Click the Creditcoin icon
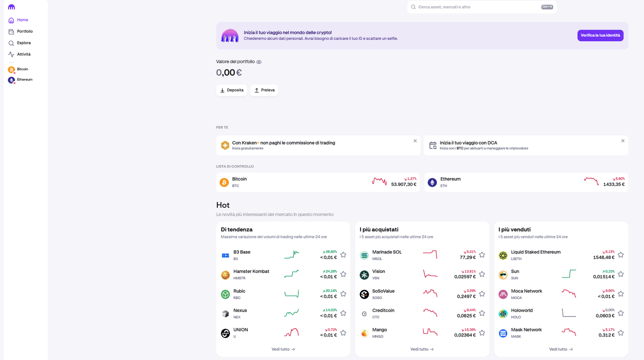The image size is (644, 360). 364,314
